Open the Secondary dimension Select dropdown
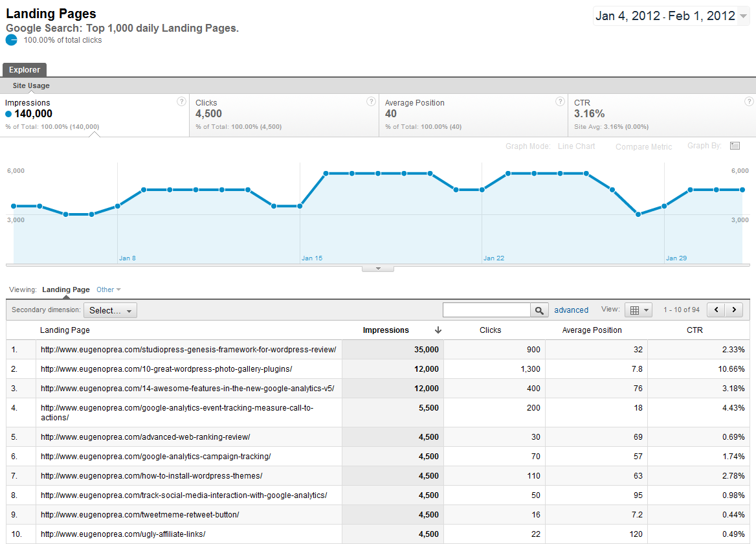Viewport: 756px width, 544px height. (x=110, y=310)
